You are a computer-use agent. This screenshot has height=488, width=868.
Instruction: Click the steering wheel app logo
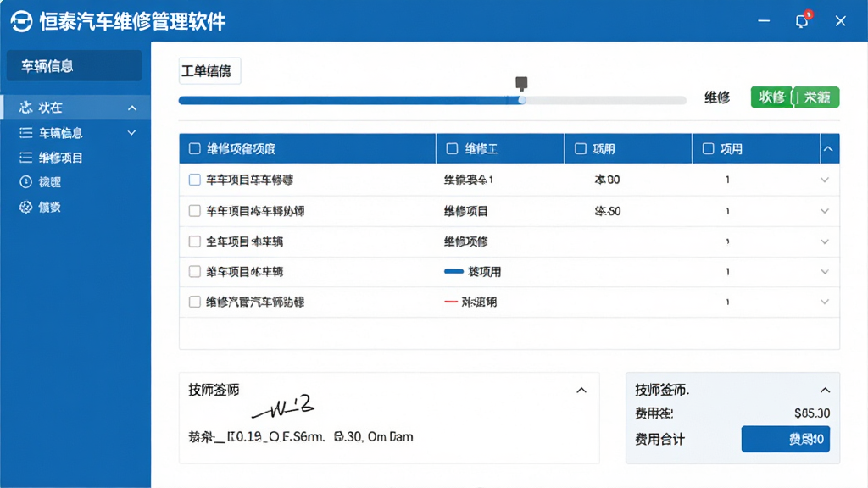pyautogui.click(x=21, y=21)
